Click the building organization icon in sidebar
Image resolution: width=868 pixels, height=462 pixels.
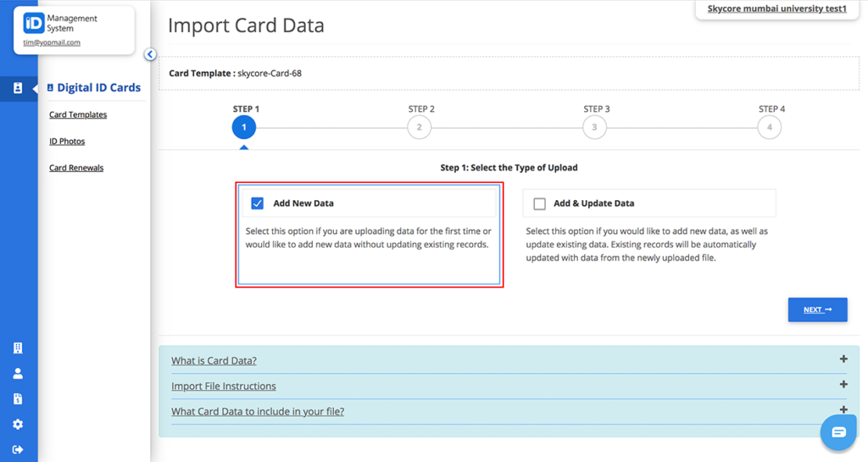click(18, 348)
